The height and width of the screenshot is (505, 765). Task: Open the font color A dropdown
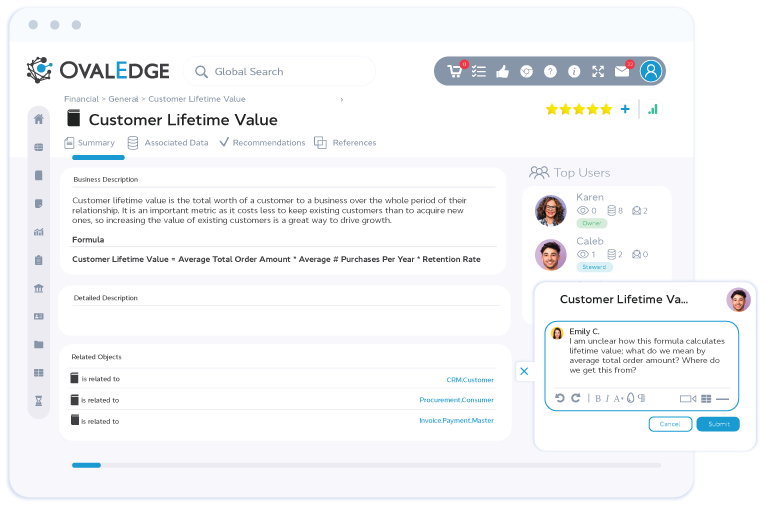[x=618, y=399]
